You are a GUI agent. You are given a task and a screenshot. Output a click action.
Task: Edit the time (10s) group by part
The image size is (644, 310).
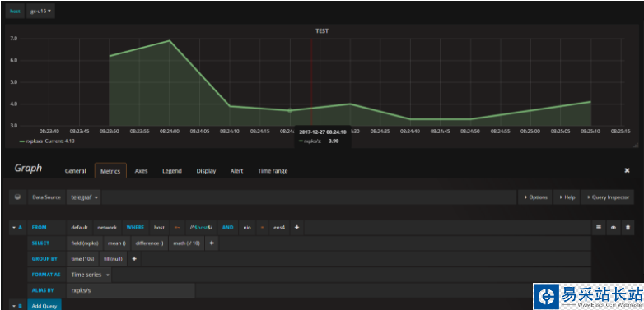(x=82, y=259)
